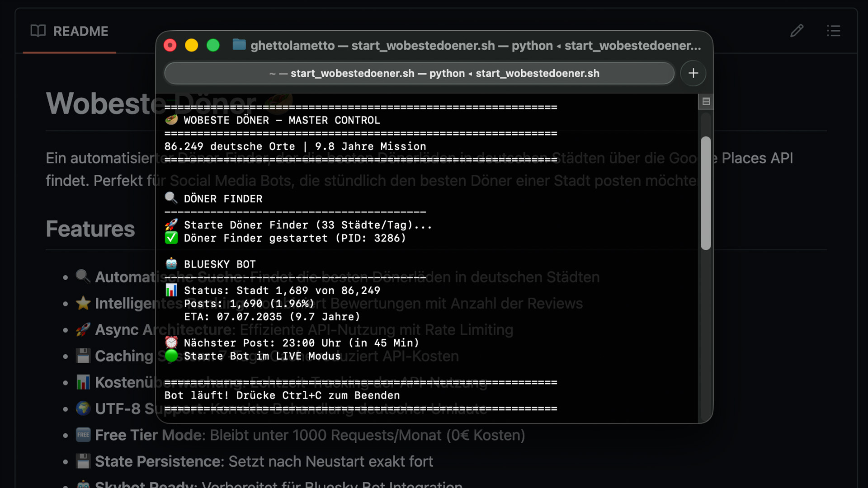
Task: Click the Features heading
Action: [90, 229]
